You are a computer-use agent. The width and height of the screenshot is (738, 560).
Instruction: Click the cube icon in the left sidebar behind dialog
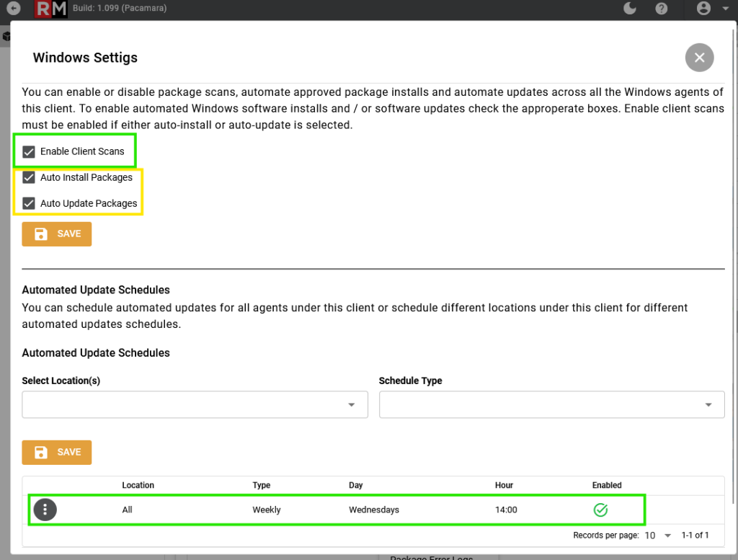pyautogui.click(x=6, y=36)
